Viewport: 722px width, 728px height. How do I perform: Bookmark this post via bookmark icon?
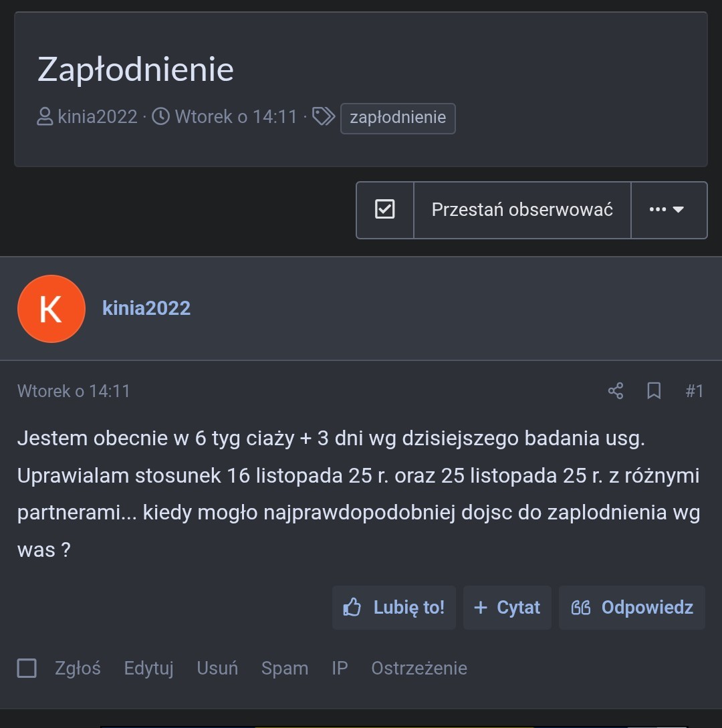click(x=654, y=391)
